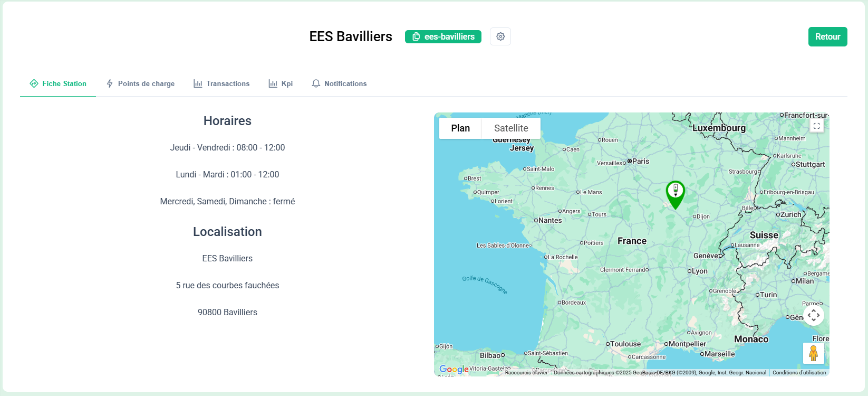Open station settings gear icon
Viewport: 868px width, 396px height.
point(500,36)
